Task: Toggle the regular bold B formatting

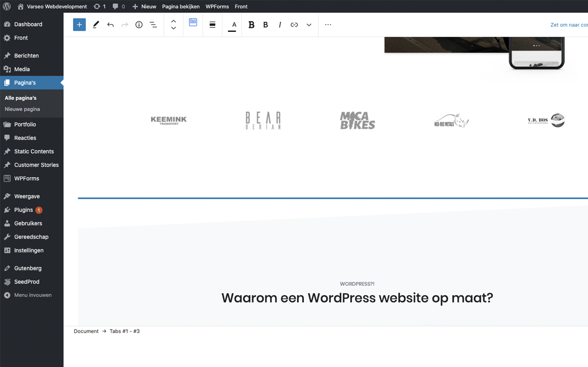Action: tap(266, 25)
